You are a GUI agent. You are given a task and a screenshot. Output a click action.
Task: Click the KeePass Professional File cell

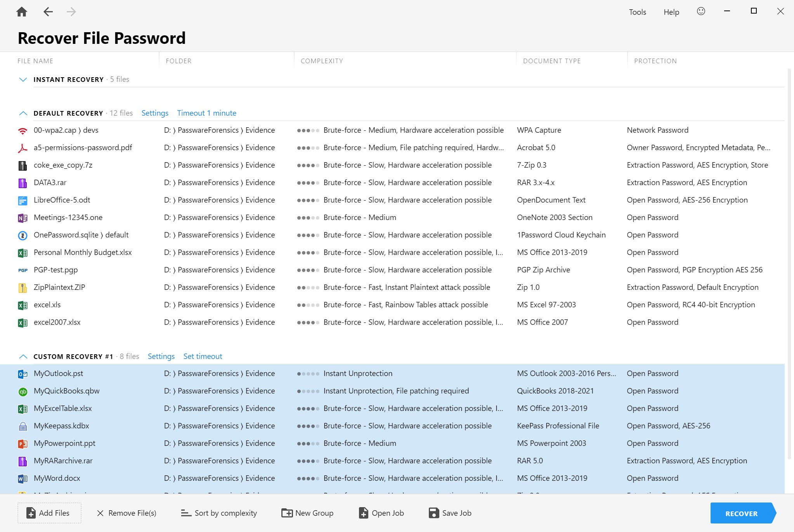[558, 426]
